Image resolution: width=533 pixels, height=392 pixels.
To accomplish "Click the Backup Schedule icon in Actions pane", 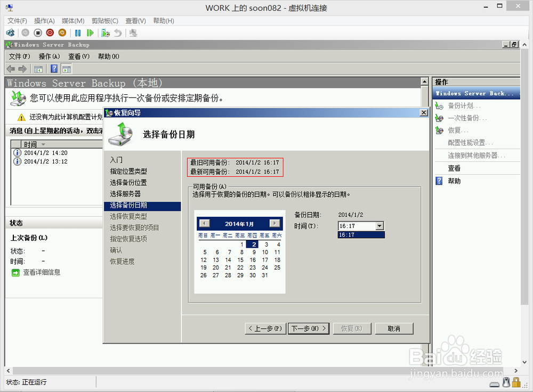I will [x=439, y=106].
